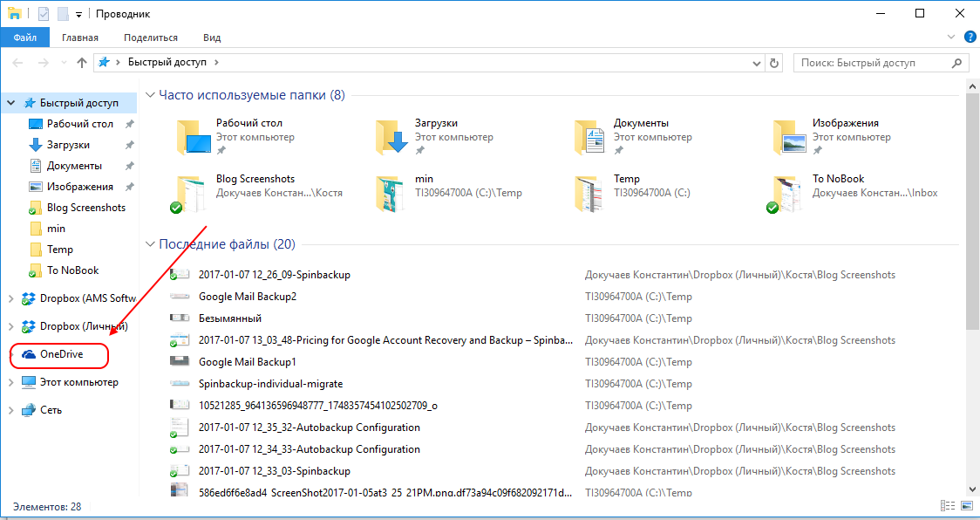Open the quick access toolbar customization dropdown
Viewport: 980px width, 520px height.
point(78,13)
